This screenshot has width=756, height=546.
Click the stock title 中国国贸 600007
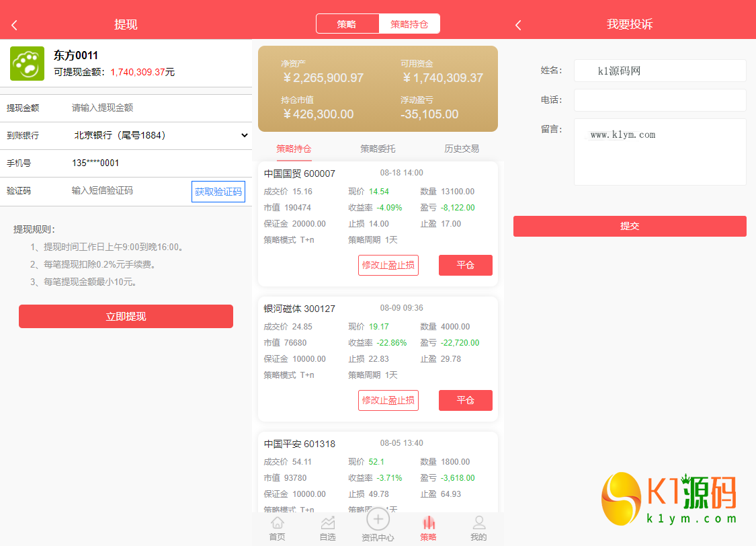click(300, 173)
